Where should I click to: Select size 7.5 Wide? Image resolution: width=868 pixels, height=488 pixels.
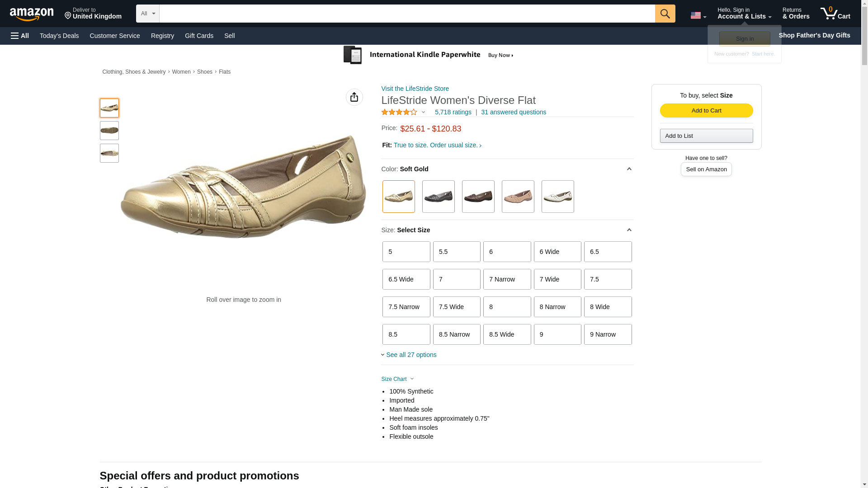[457, 307]
